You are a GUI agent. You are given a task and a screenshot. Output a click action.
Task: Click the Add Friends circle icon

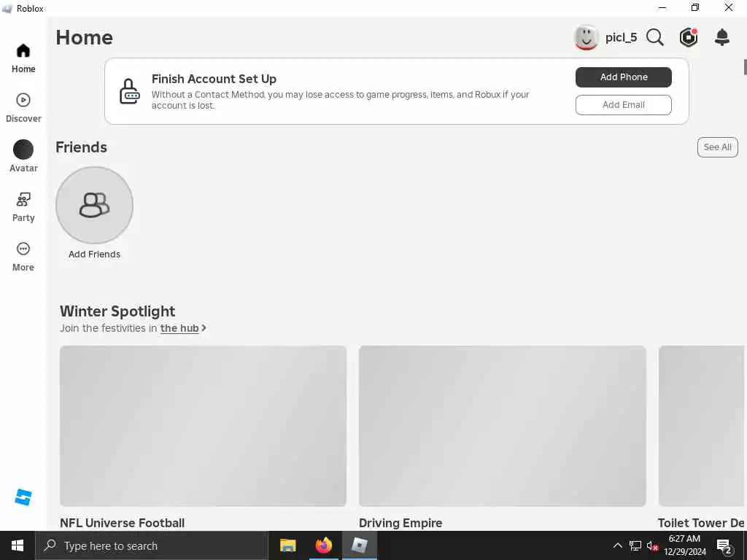[x=94, y=205]
